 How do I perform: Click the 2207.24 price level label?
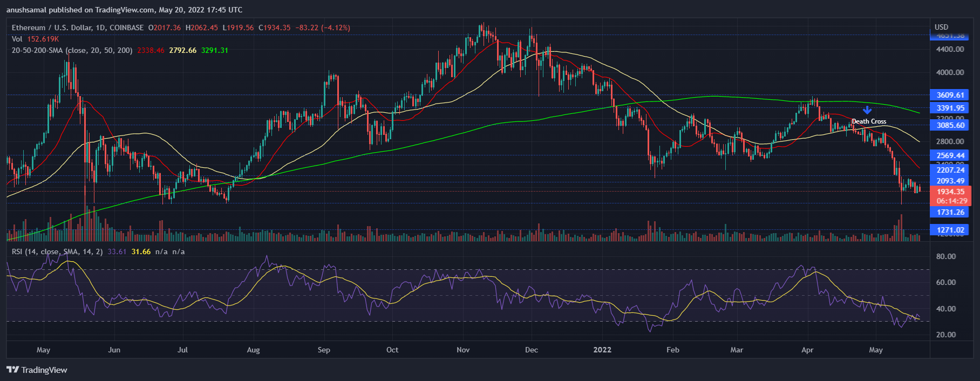pyautogui.click(x=949, y=170)
